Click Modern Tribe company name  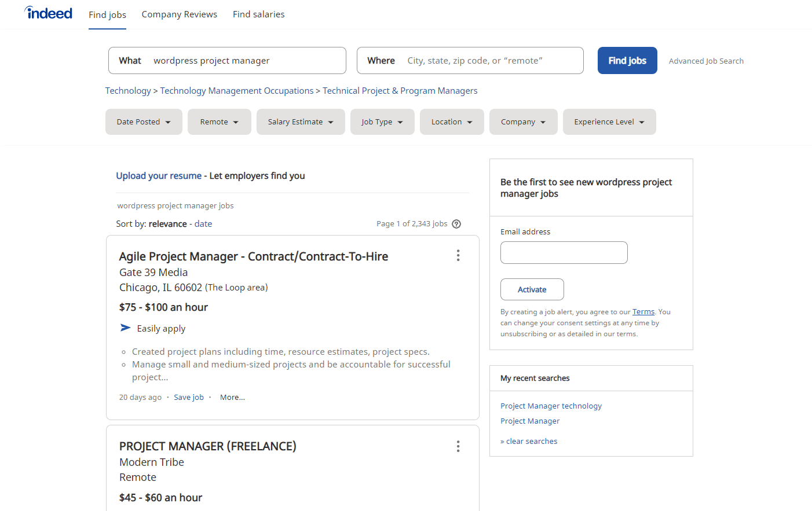(x=152, y=462)
